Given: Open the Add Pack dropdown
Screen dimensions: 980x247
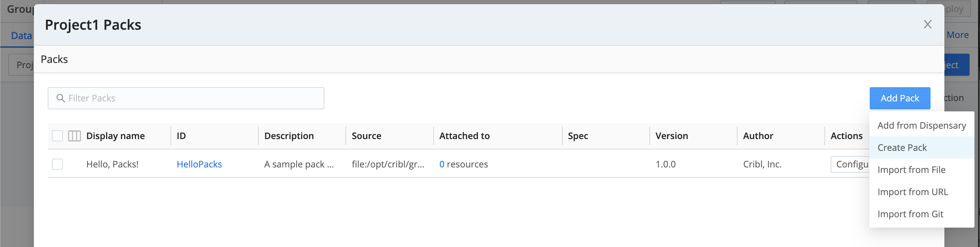Looking at the screenshot, I should [899, 98].
